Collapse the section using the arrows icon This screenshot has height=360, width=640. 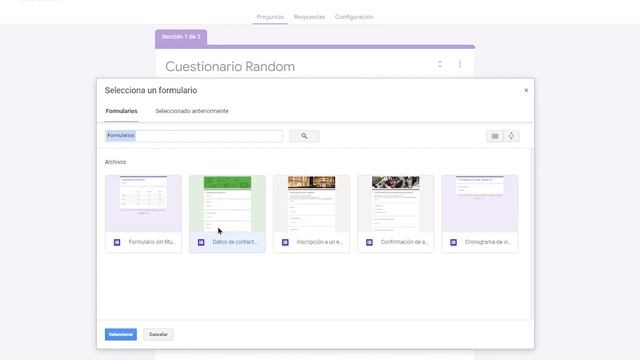pyautogui.click(x=440, y=64)
